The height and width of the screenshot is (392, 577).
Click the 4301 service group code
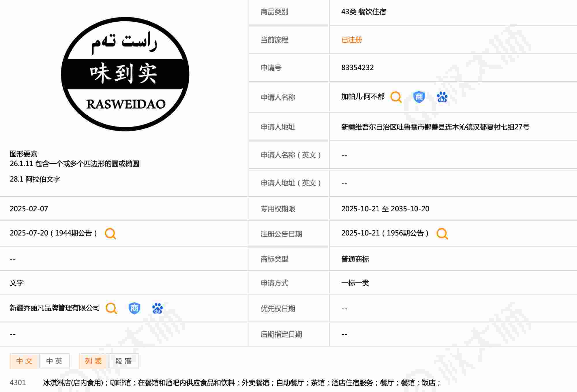pyautogui.click(x=18, y=382)
